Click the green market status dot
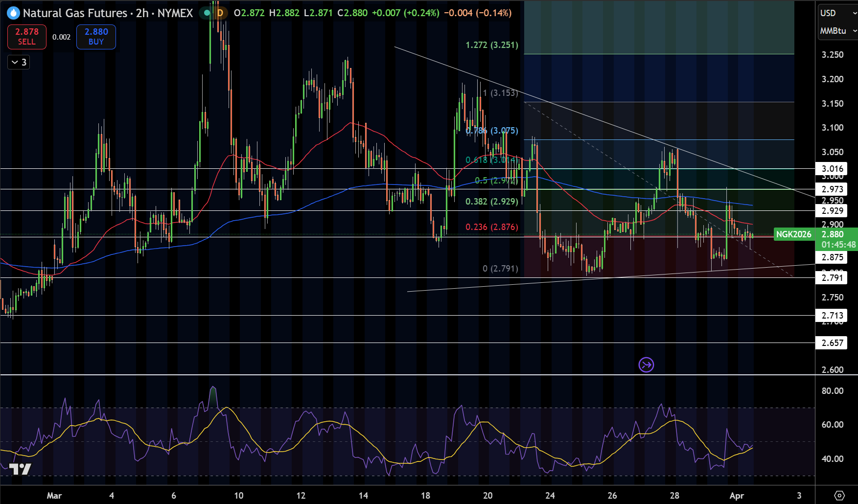Viewport: 858px width, 504px height. coord(207,13)
